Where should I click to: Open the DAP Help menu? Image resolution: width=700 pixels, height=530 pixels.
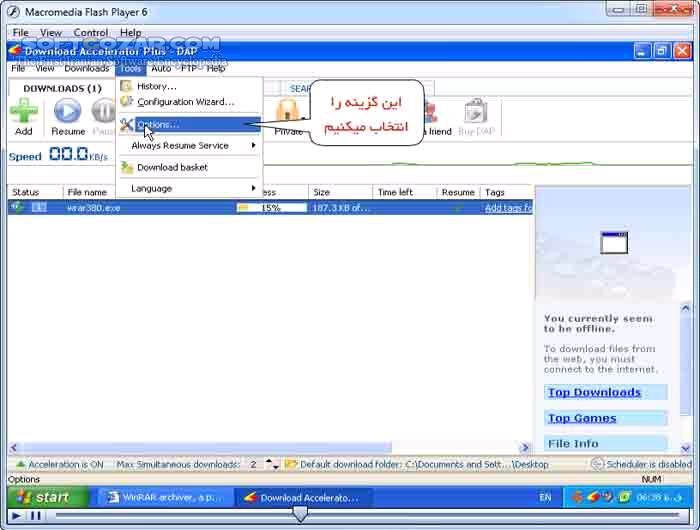(216, 68)
